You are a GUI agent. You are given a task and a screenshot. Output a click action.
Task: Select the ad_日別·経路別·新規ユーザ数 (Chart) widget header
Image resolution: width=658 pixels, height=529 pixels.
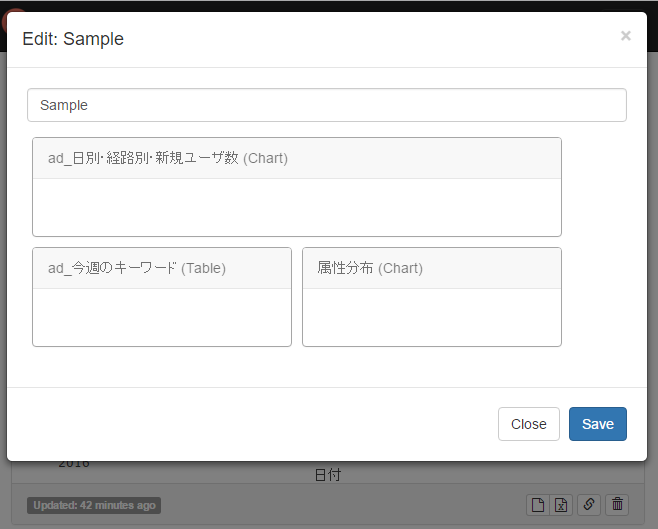pyautogui.click(x=297, y=158)
